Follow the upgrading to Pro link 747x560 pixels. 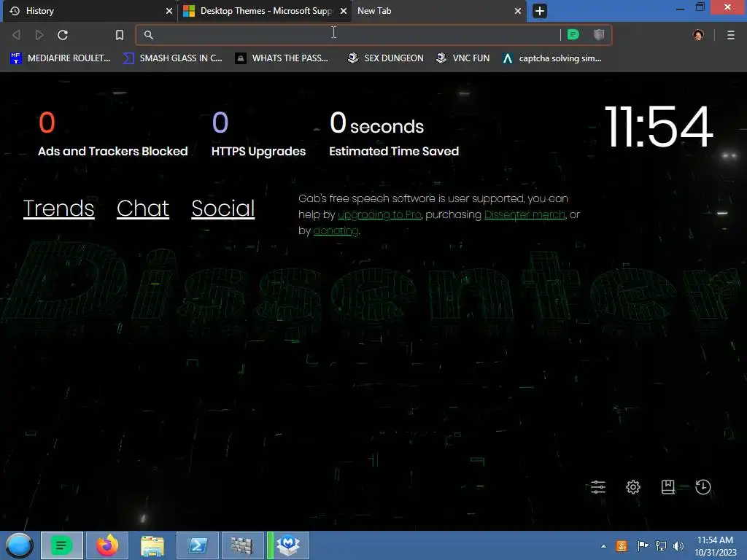pos(379,215)
